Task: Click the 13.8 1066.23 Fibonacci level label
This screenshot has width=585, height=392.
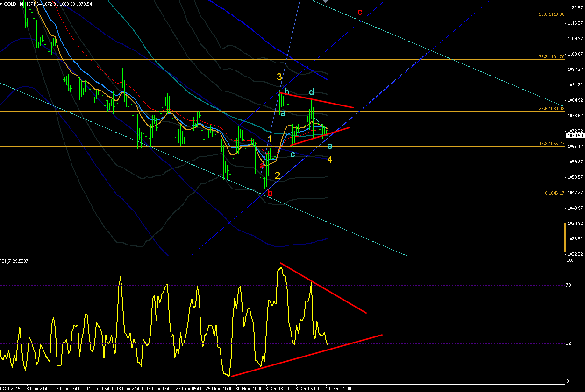Action: [x=551, y=144]
